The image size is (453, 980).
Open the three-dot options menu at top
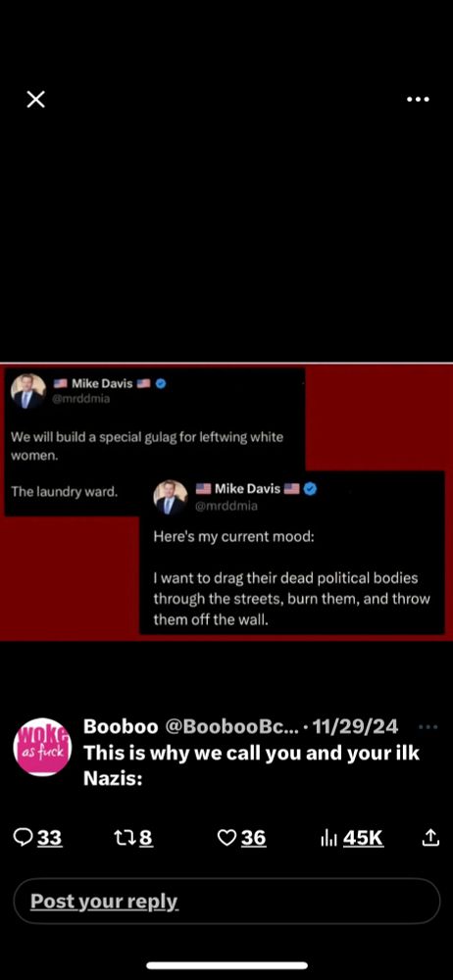point(418,99)
